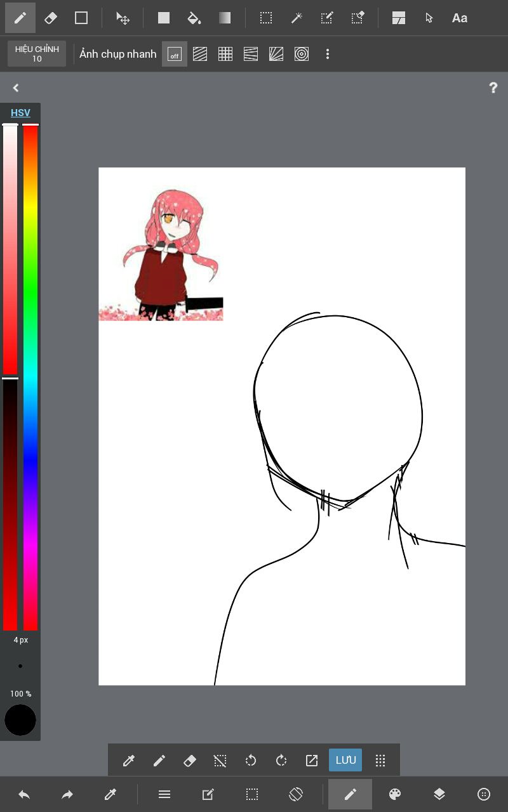Select the panel divide tool
This screenshot has width=508, height=812.
(x=399, y=18)
